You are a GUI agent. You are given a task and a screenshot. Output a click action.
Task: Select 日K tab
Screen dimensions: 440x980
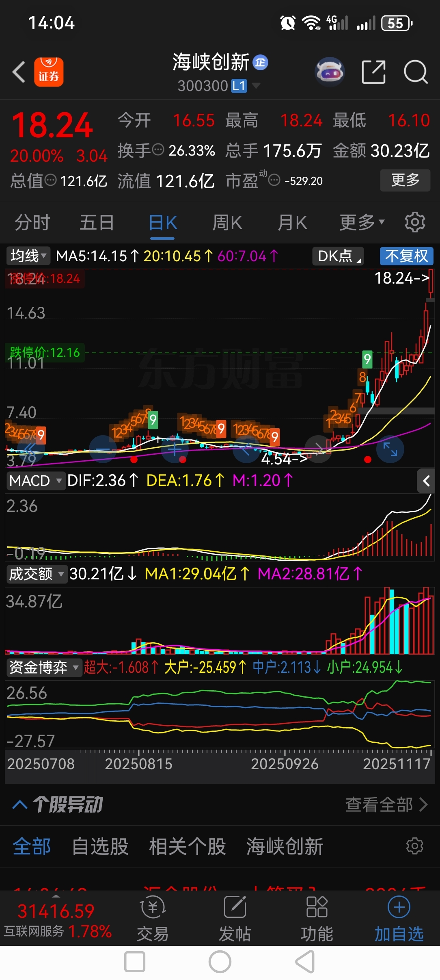click(163, 222)
